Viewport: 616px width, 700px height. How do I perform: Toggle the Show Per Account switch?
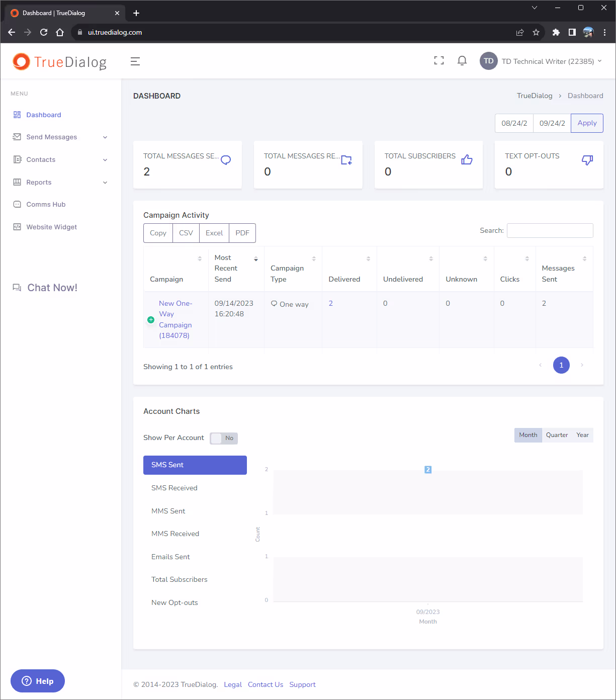point(224,438)
